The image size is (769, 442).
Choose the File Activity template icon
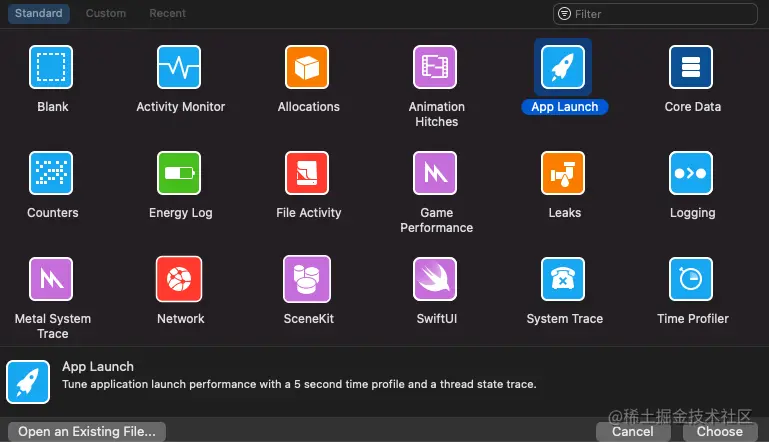[307, 173]
